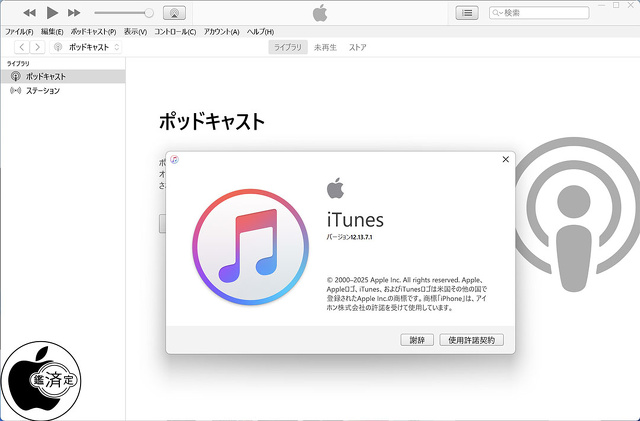Maximize the iTunes window
640x421 pixels.
(x=616, y=5)
